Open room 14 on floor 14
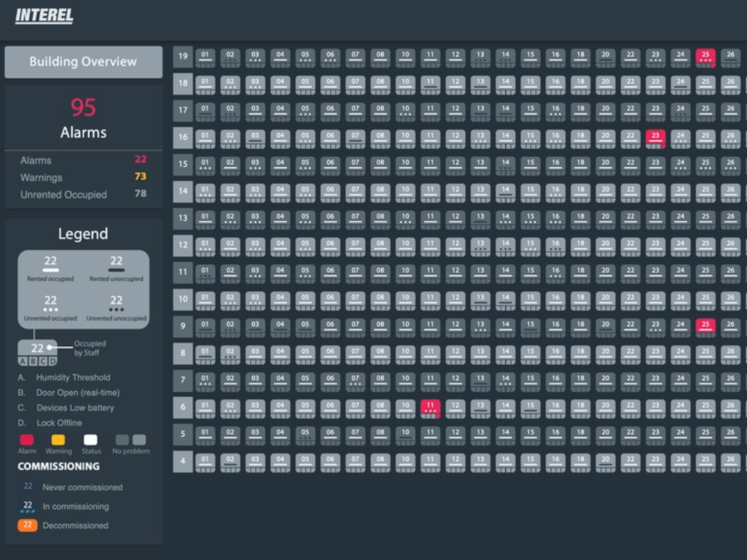This screenshot has height=560, width=747. point(505,192)
